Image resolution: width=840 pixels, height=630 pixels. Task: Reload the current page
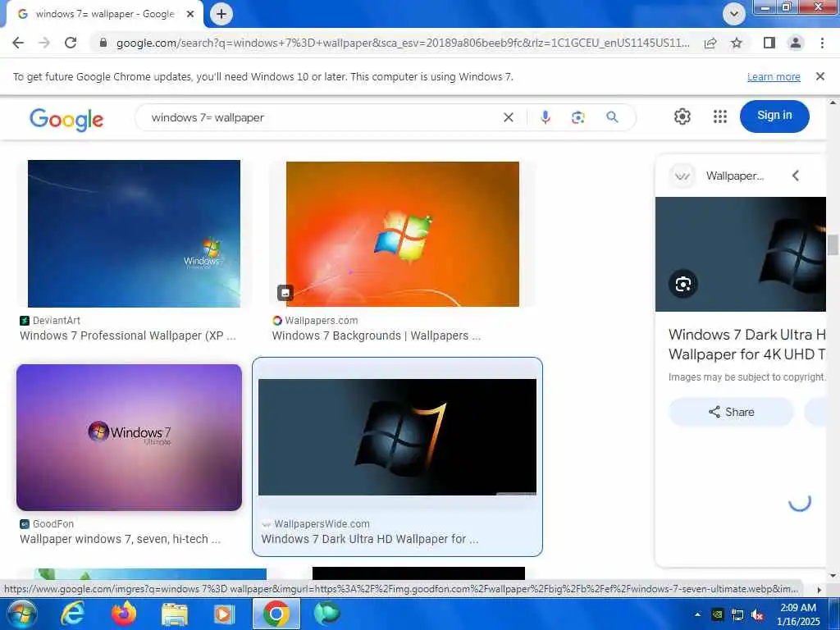[71, 43]
